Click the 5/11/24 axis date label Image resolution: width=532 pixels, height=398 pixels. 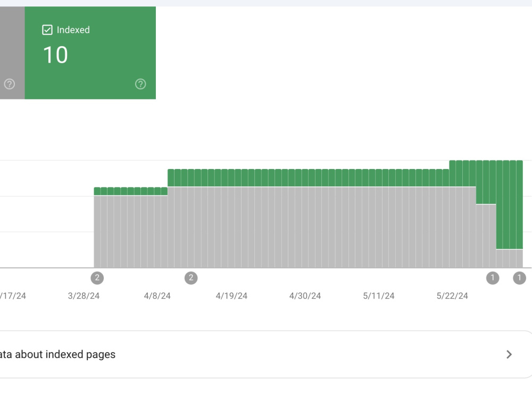pyautogui.click(x=379, y=296)
